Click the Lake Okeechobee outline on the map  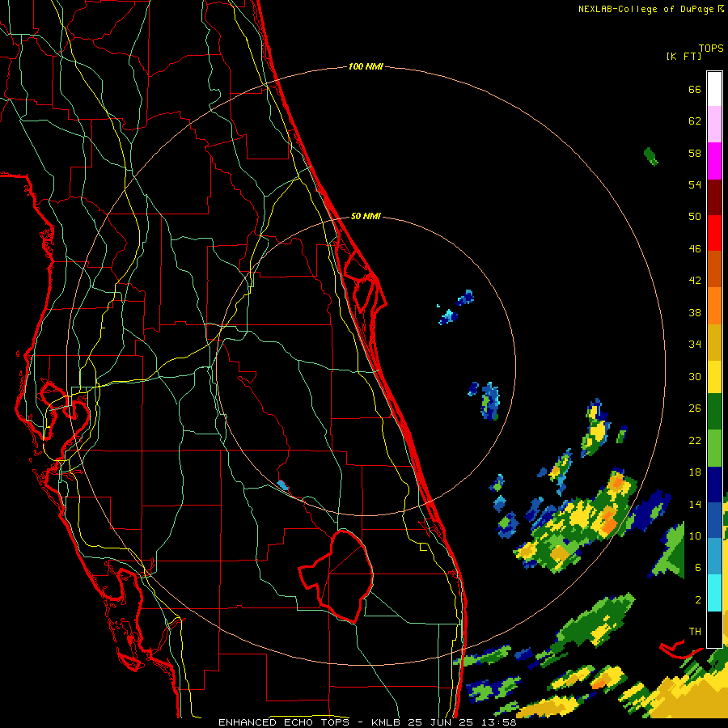(x=336, y=575)
